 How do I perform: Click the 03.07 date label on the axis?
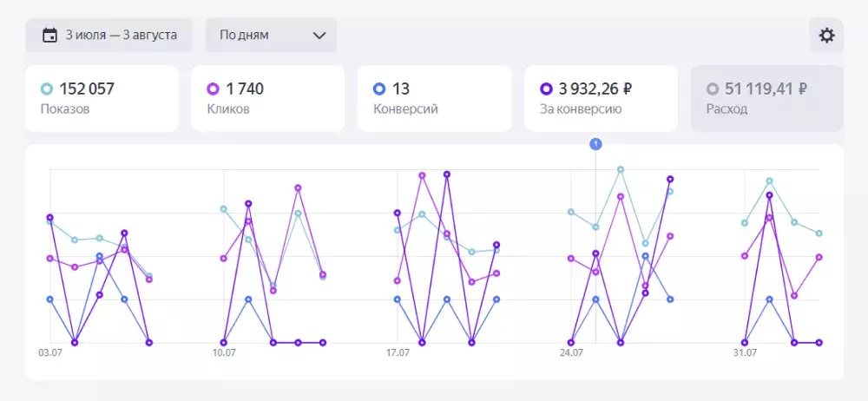pyautogui.click(x=50, y=353)
